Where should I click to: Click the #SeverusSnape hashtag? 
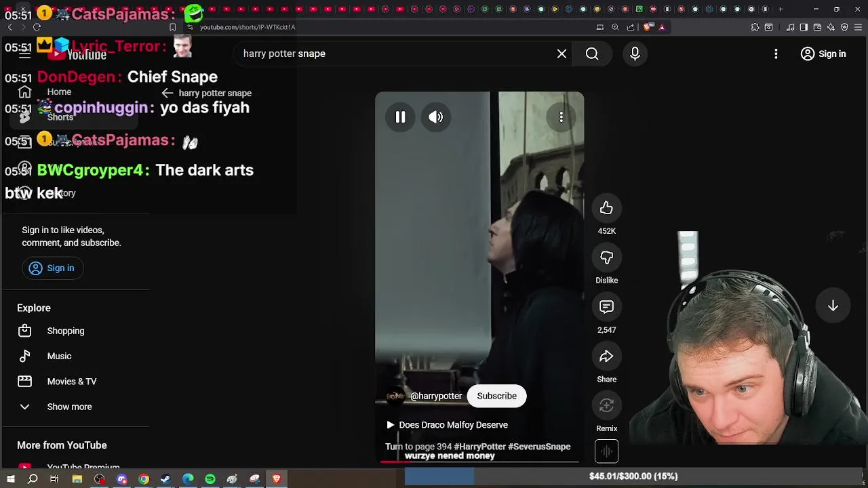pyautogui.click(x=539, y=447)
